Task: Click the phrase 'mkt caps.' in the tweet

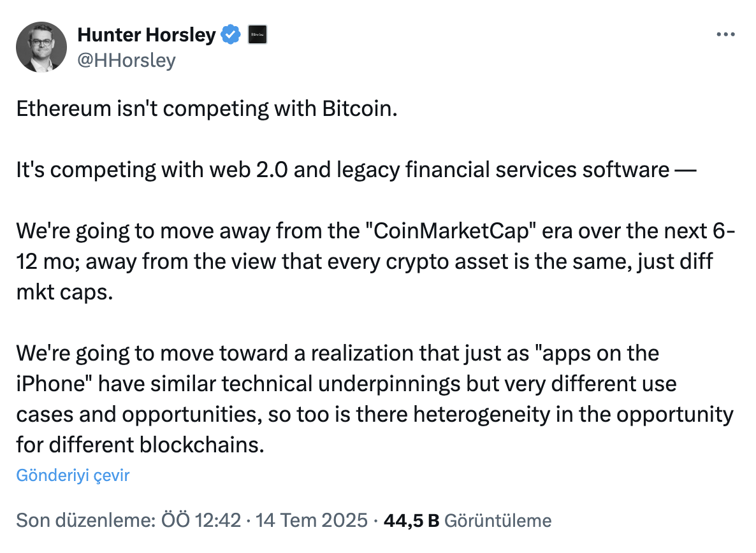Action: [x=64, y=292]
